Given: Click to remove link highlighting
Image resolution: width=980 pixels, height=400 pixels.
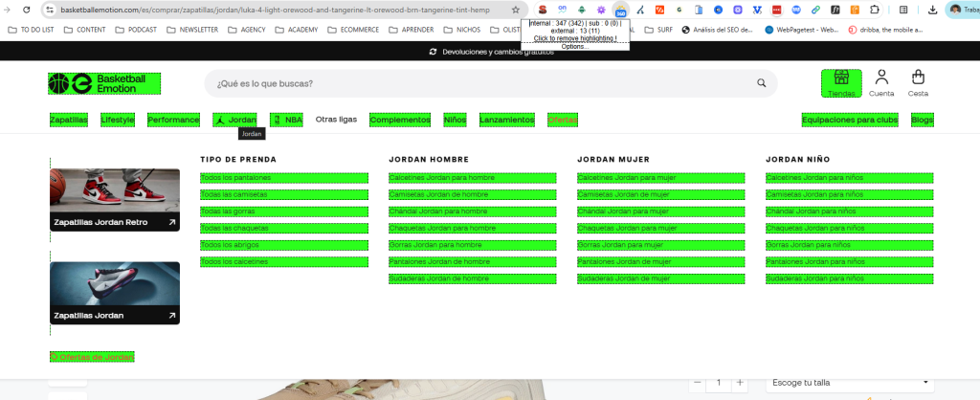Looking at the screenshot, I should (x=573, y=38).
